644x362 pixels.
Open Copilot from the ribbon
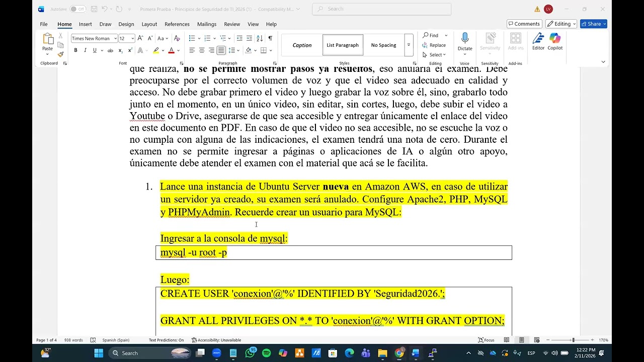click(555, 42)
